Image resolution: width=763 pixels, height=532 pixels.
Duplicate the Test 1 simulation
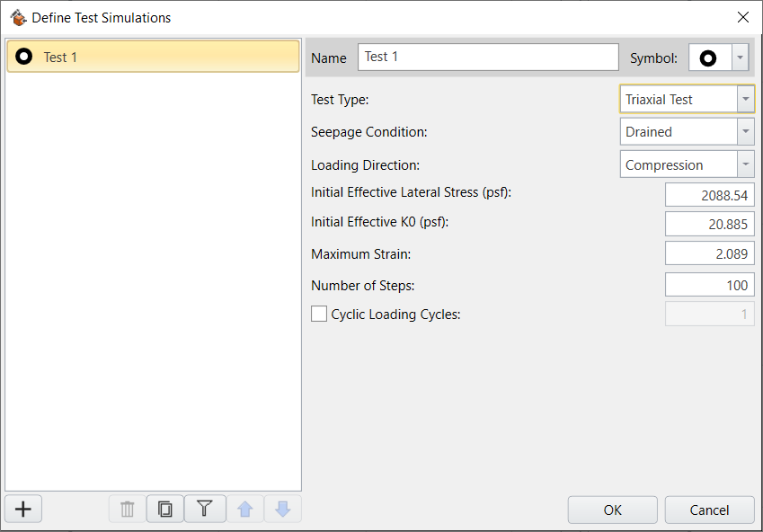(x=165, y=509)
